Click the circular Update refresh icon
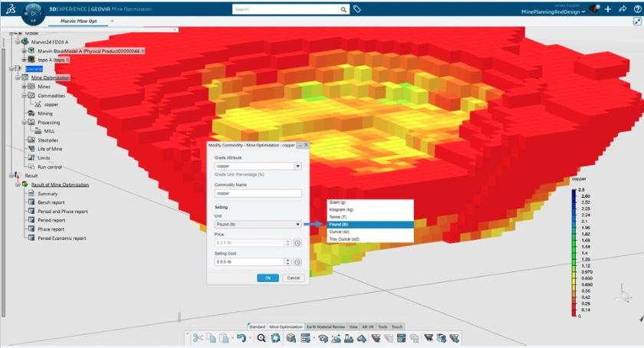The image size is (644, 348). [275, 338]
